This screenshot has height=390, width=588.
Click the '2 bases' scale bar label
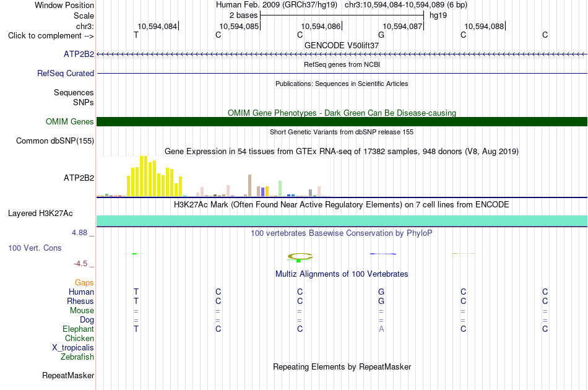click(244, 15)
